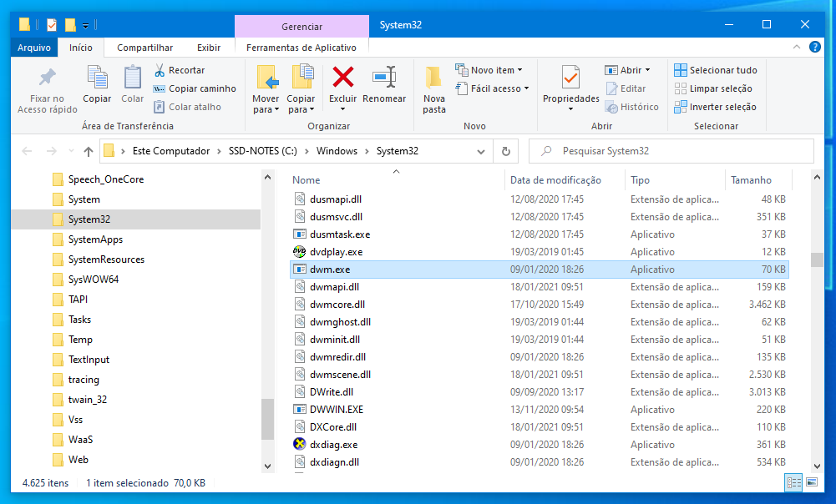Image resolution: width=836 pixels, height=504 pixels.
Task: Select dxdiag.exe file icon
Action: point(300,444)
